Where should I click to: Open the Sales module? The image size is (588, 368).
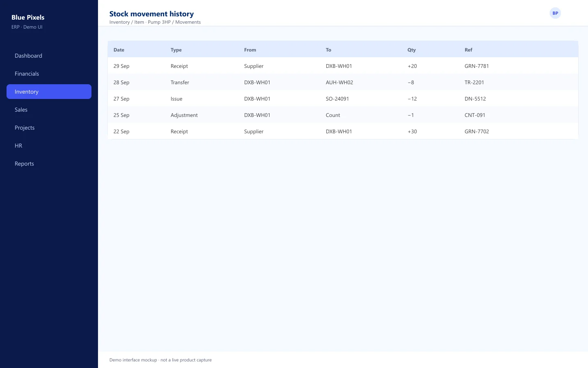coord(49,110)
